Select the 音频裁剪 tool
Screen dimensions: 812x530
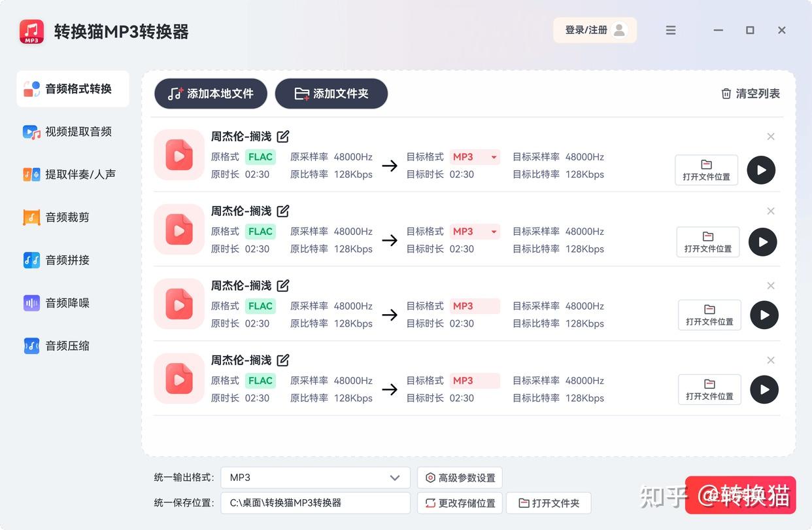tap(72, 217)
